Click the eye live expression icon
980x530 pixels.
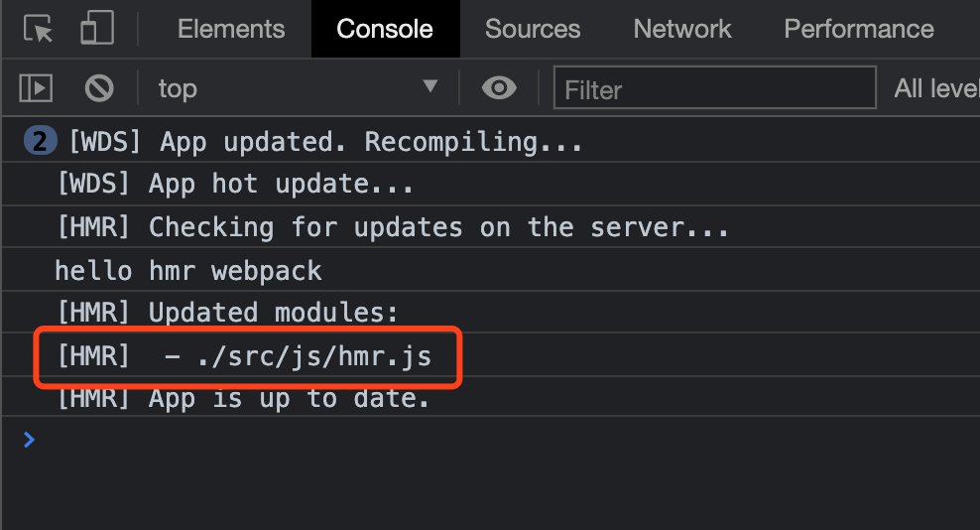[x=499, y=88]
